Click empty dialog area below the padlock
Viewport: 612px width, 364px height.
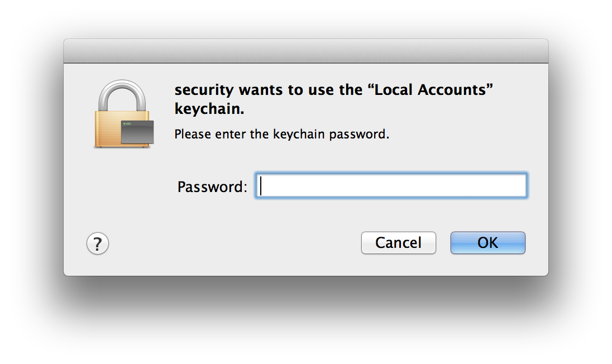[121, 187]
